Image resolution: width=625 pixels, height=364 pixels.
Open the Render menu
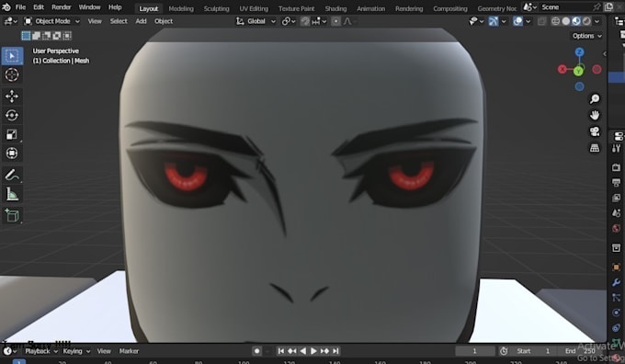[x=61, y=7]
